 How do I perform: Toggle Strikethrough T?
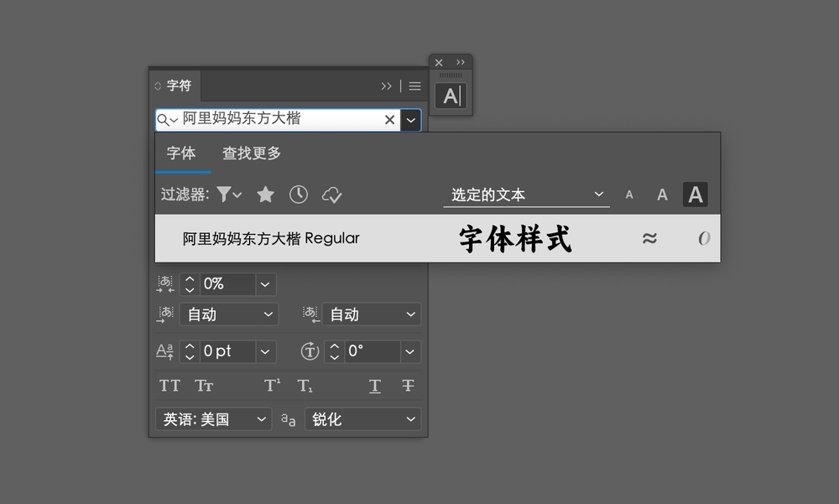[x=408, y=386]
